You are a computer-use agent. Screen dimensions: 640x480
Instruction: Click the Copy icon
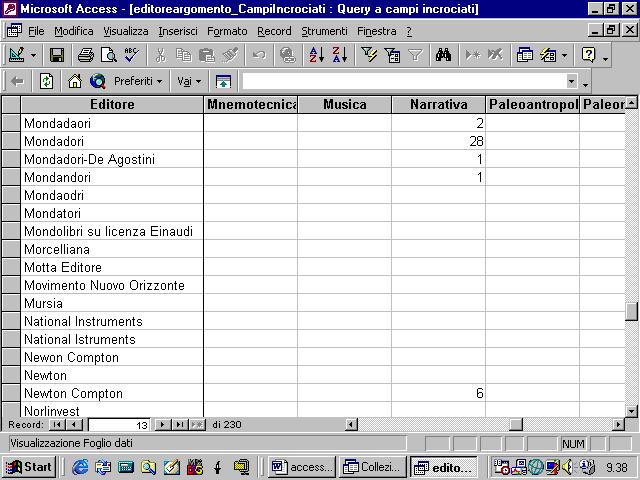184,55
